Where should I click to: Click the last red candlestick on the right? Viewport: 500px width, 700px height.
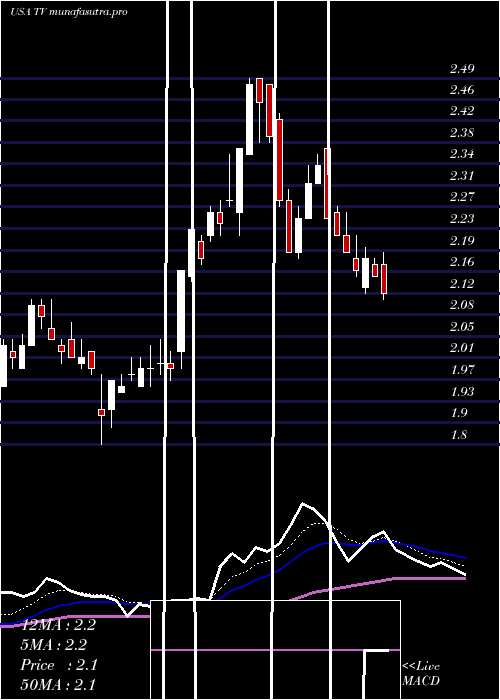click(384, 279)
